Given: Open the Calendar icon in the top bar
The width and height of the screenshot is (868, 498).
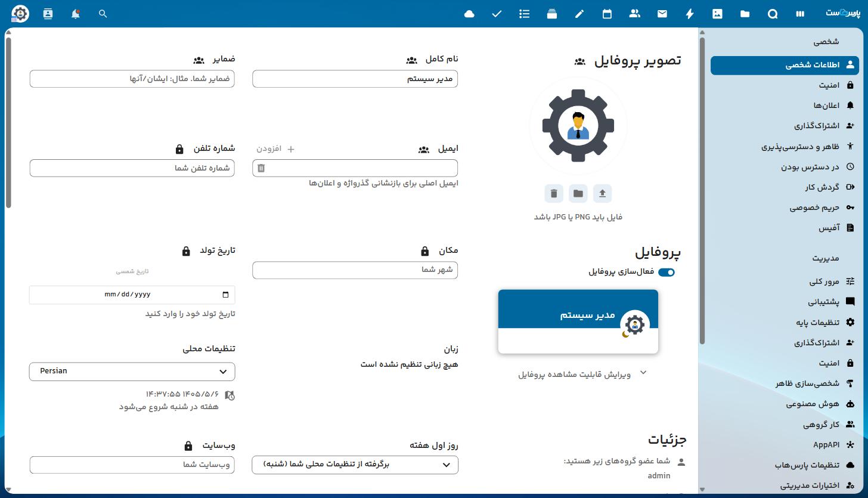Looking at the screenshot, I should tap(607, 14).
